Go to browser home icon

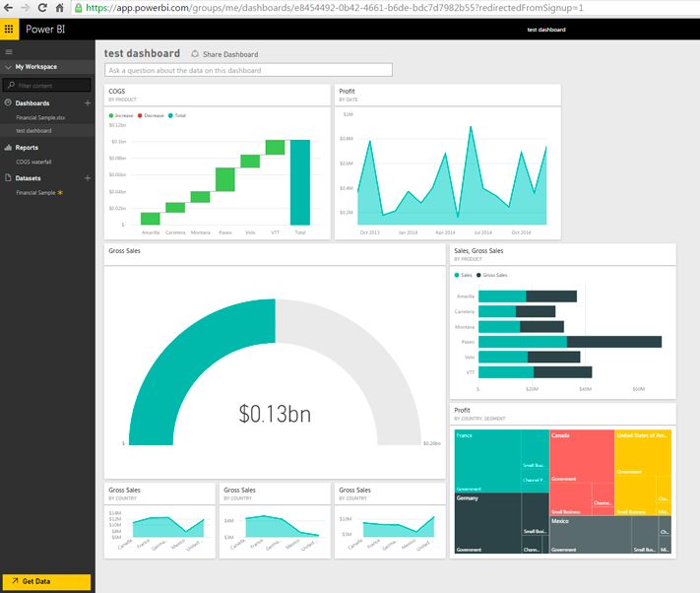59,8
